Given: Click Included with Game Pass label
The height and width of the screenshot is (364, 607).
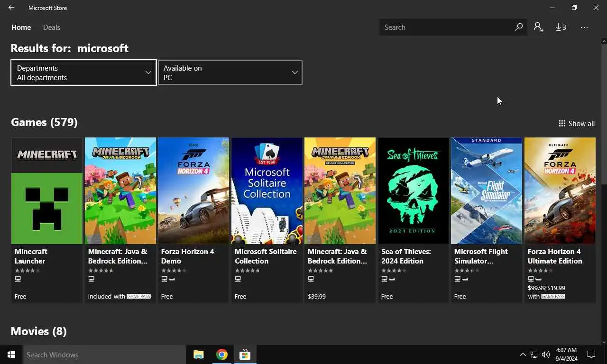Looking at the screenshot, I should coord(119,296).
